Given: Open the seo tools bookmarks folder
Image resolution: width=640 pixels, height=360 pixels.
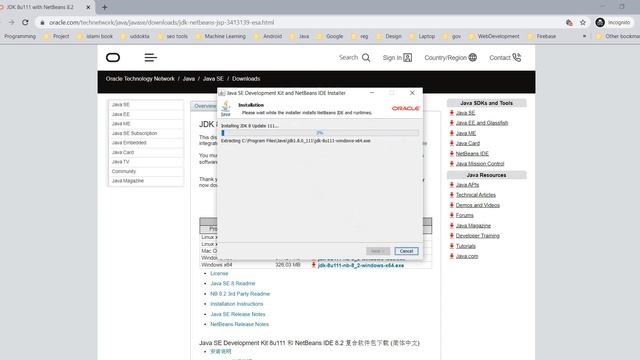Looking at the screenshot, I should point(172,36).
